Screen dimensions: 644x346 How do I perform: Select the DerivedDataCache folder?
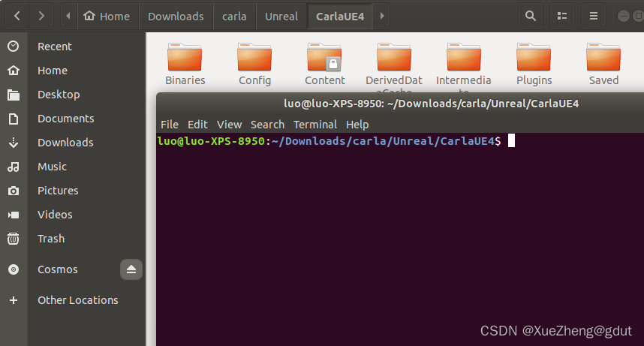pyautogui.click(x=394, y=68)
